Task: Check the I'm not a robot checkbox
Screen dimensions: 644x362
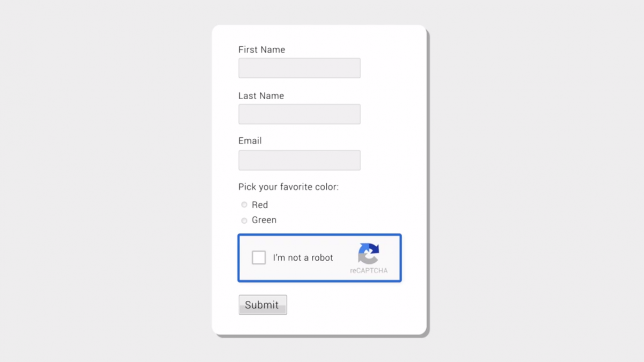Action: pyautogui.click(x=259, y=257)
